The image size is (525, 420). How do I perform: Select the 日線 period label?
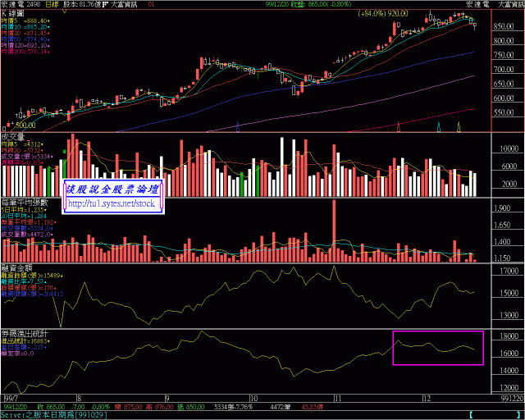coord(52,4)
